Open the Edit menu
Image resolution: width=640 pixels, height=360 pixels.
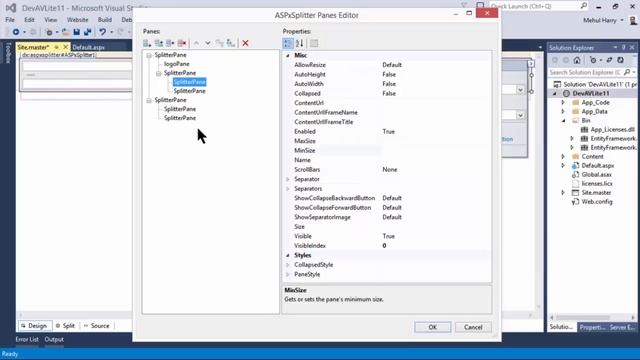[x=29, y=20]
